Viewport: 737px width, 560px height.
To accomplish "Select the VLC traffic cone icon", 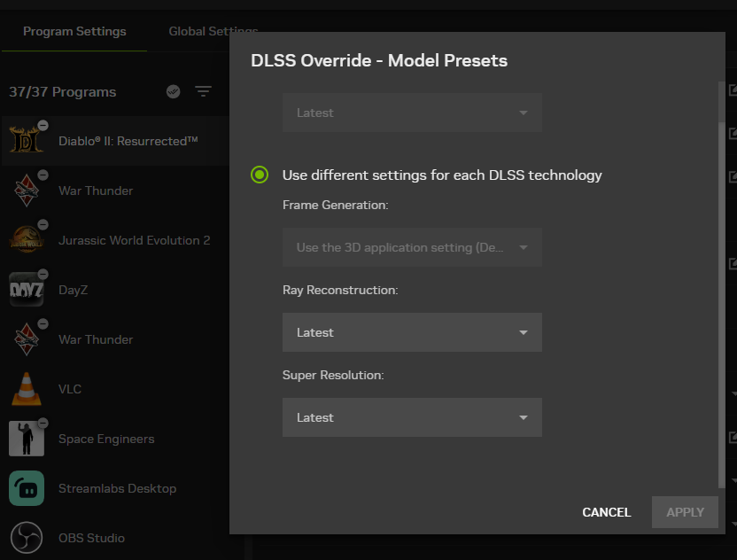I will point(26,389).
